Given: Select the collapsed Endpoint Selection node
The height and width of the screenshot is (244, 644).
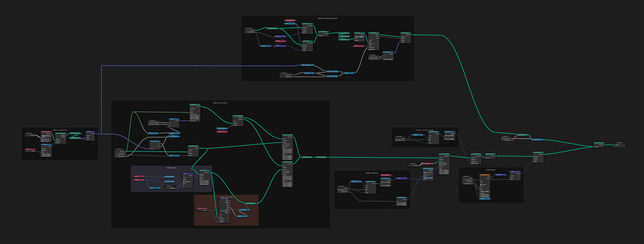Looking at the screenshot, I should 290,20.
